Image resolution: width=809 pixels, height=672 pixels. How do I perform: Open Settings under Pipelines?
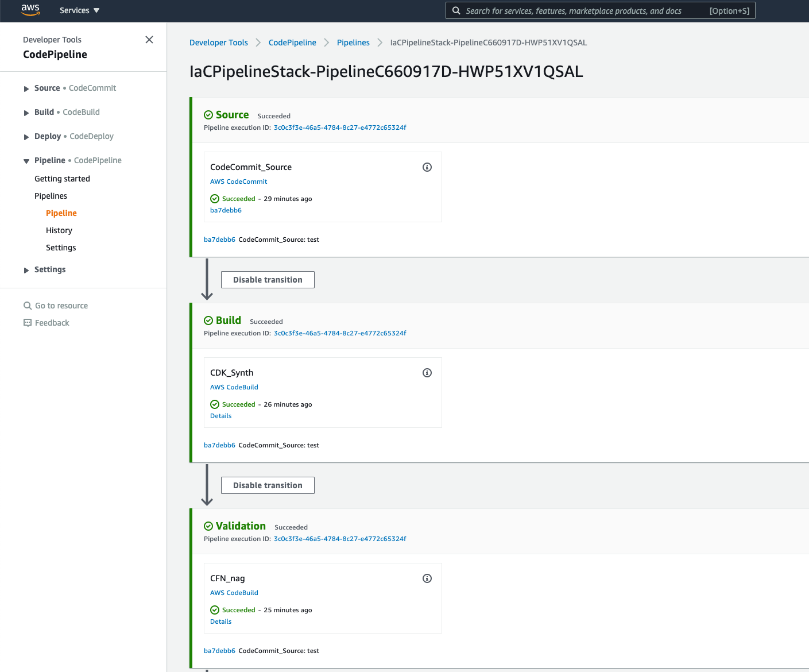(61, 248)
